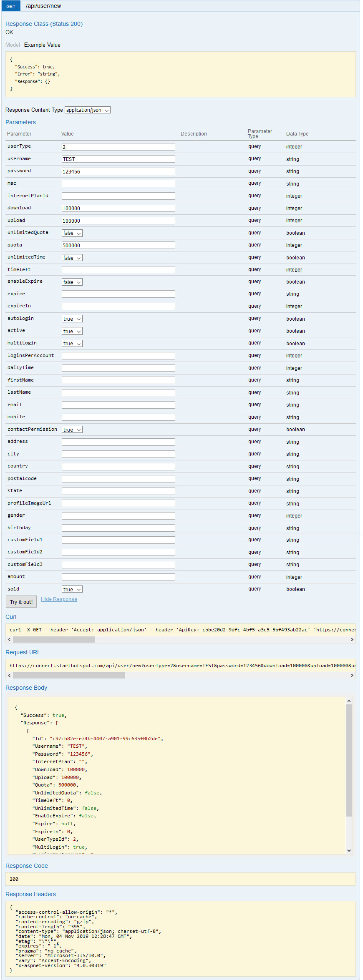The height and width of the screenshot is (980, 363).
Task: Open the sold dropdown
Action: point(72,589)
